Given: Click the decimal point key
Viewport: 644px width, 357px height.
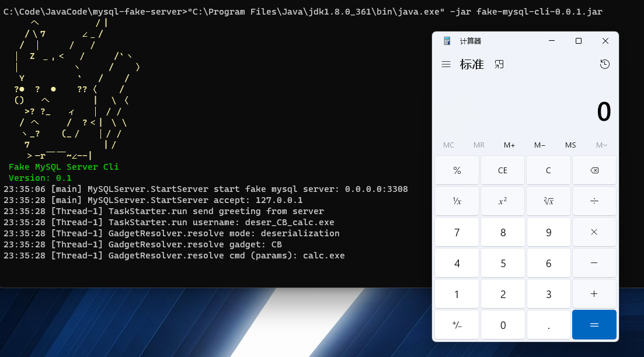Looking at the screenshot, I should click(548, 325).
